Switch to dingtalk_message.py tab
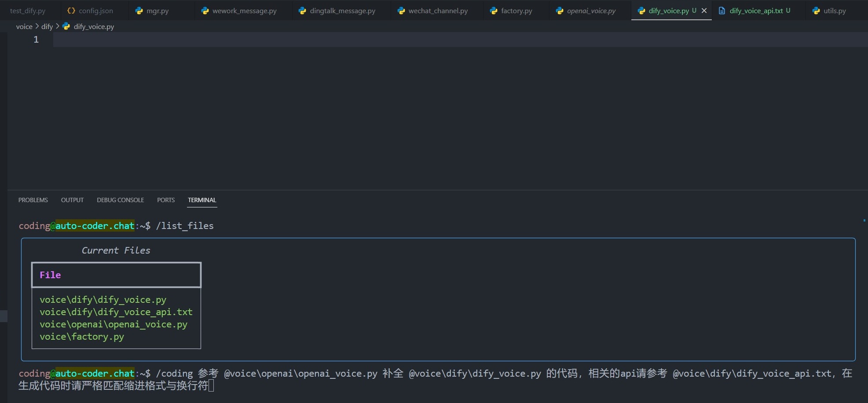 (342, 11)
